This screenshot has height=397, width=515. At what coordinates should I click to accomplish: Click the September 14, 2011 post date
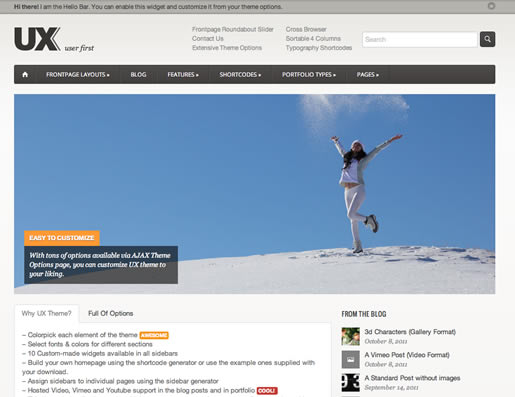tap(391, 387)
